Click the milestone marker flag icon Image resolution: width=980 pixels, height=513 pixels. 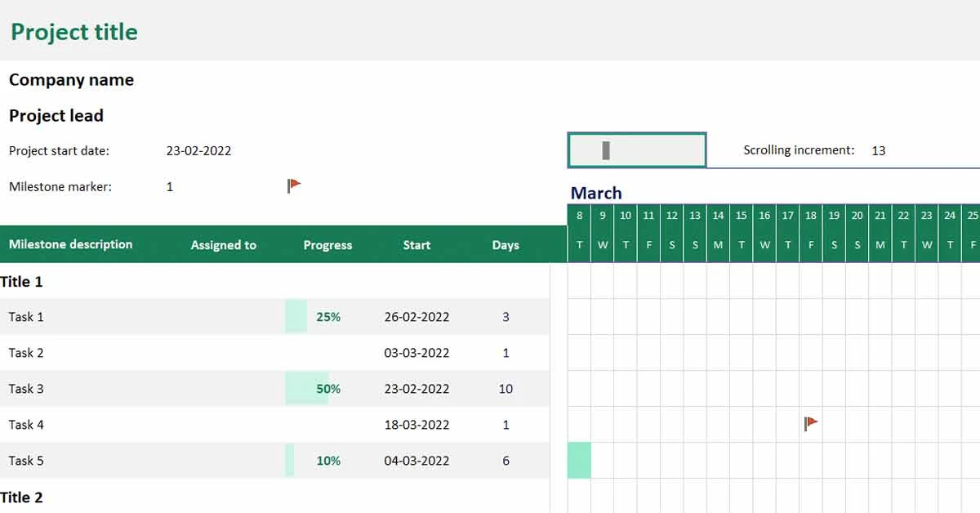click(293, 185)
